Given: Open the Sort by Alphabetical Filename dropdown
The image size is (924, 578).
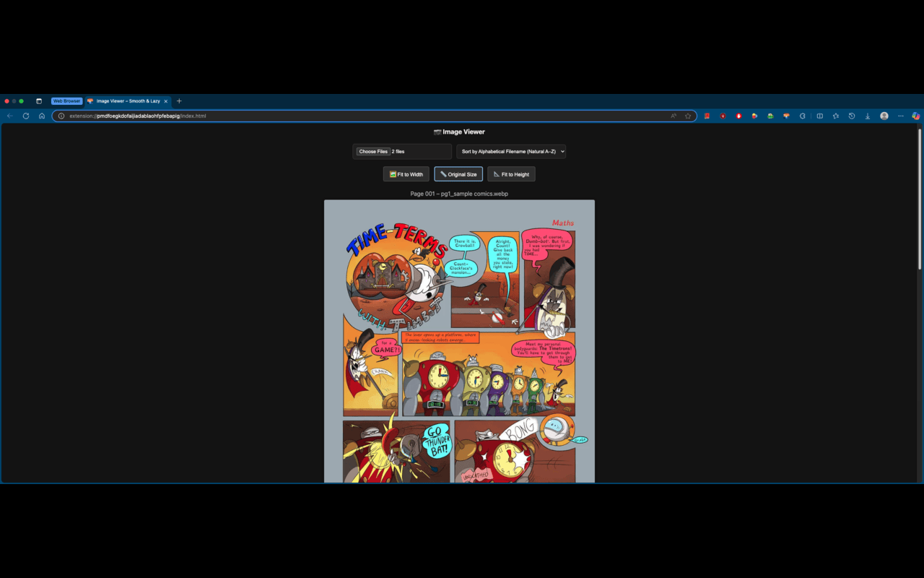Looking at the screenshot, I should pyautogui.click(x=511, y=152).
